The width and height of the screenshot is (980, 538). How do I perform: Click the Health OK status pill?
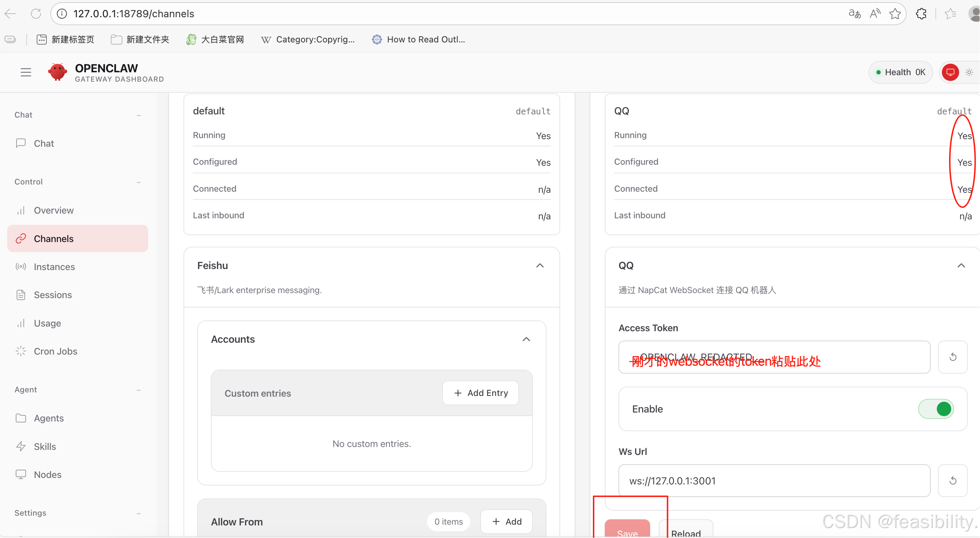point(900,72)
